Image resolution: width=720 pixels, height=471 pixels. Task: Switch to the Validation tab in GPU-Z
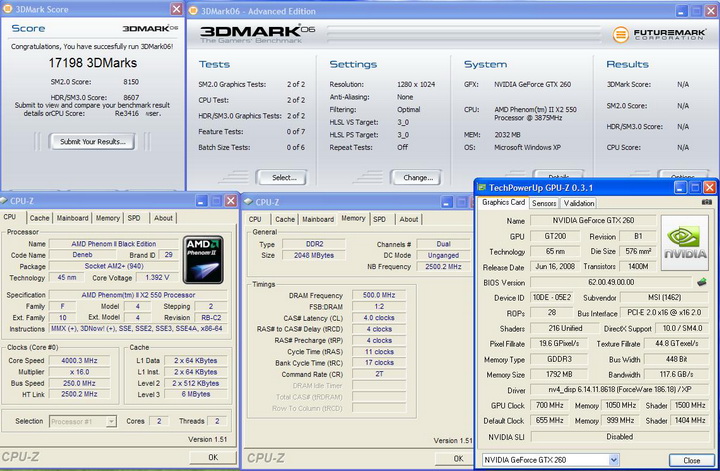[x=579, y=203]
